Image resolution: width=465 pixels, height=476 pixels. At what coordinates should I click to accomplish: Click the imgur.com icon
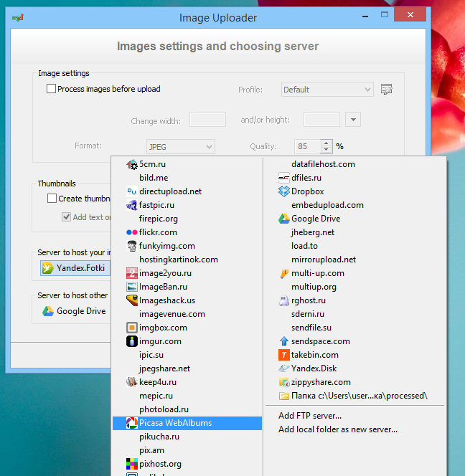coord(132,341)
